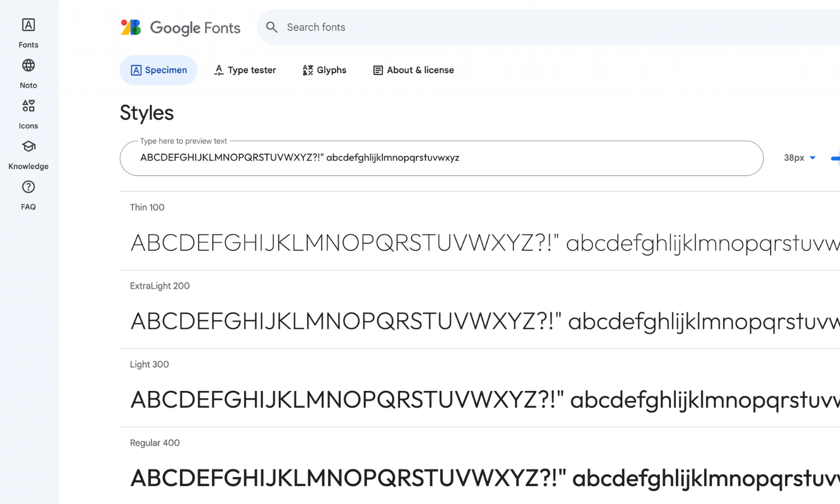The height and width of the screenshot is (504, 840).
Task: Click the ExtraLight 200 style label
Action: point(160,286)
